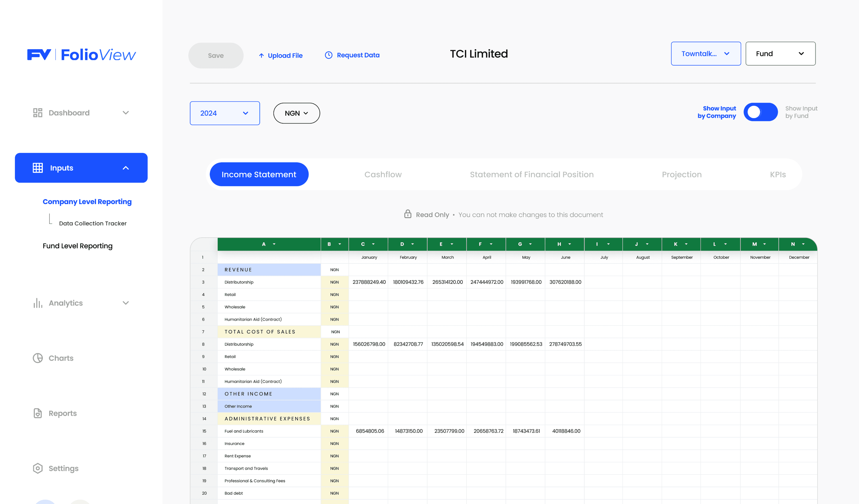The height and width of the screenshot is (504, 859).
Task: Click the FolioView logo icon
Action: 39,54
